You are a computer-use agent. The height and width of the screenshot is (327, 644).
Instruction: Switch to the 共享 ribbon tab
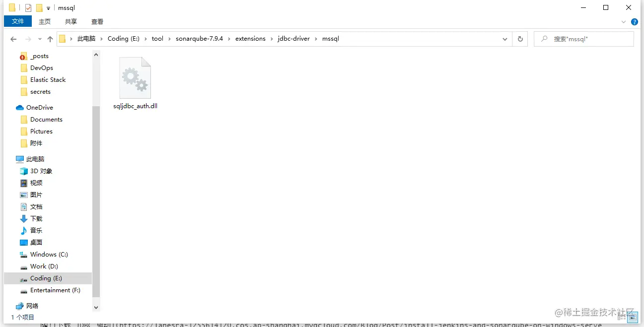tap(71, 21)
